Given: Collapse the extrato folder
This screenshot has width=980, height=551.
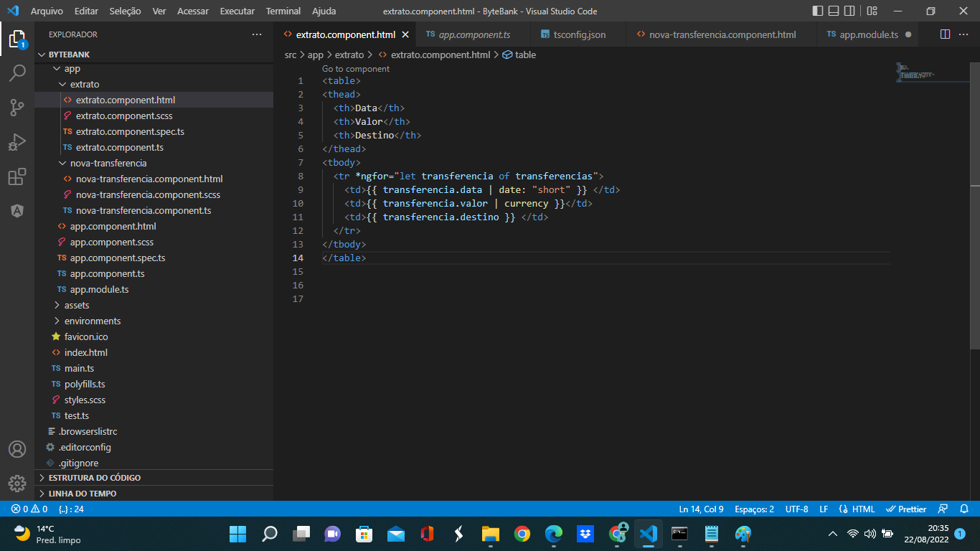Looking at the screenshot, I should click(x=154, y=85).
